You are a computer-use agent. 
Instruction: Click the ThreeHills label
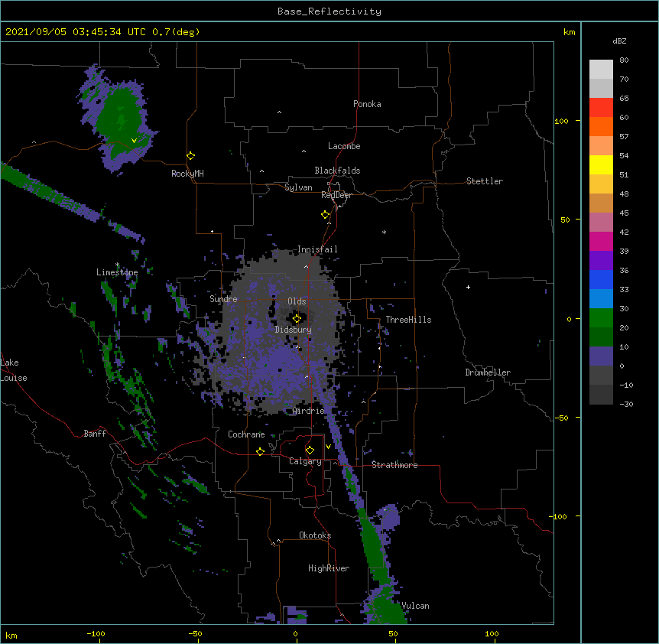408,320
